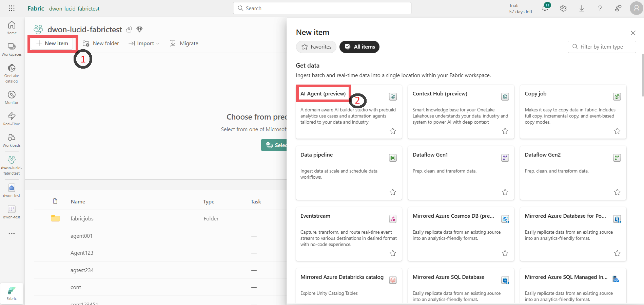Close the New item panel
644x305 pixels.
633,33
